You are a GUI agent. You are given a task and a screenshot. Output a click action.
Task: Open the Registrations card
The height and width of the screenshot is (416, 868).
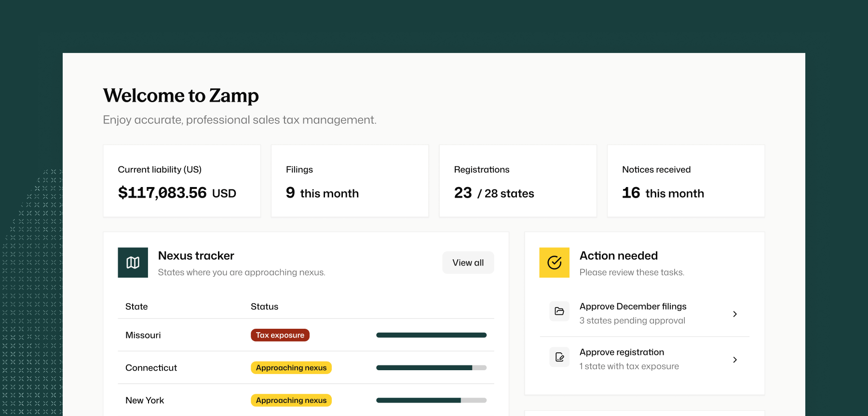(518, 181)
